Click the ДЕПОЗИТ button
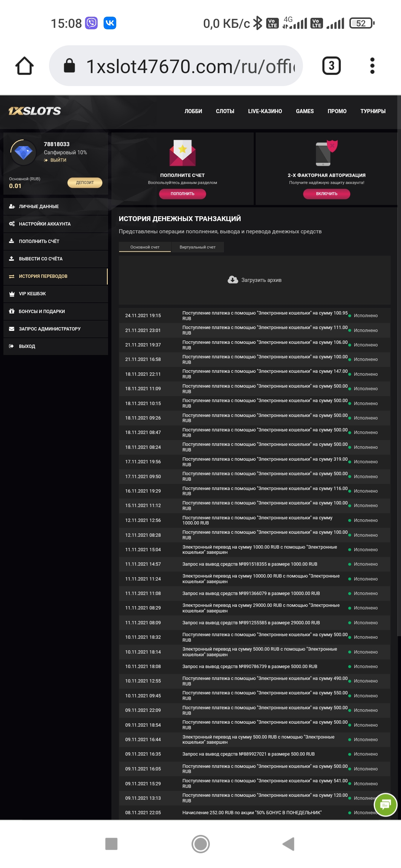401x868 pixels. [85, 183]
